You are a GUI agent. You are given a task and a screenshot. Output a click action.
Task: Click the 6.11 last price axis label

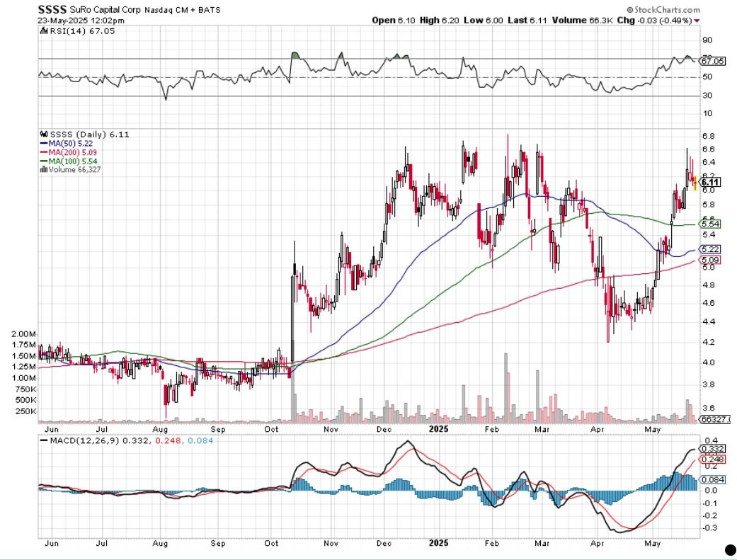[x=710, y=182]
